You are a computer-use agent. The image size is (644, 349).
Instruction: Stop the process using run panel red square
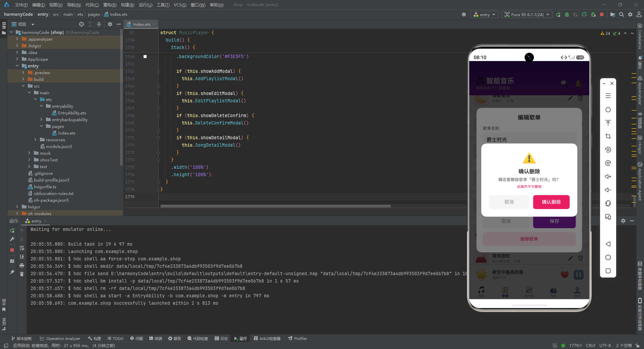[12, 250]
